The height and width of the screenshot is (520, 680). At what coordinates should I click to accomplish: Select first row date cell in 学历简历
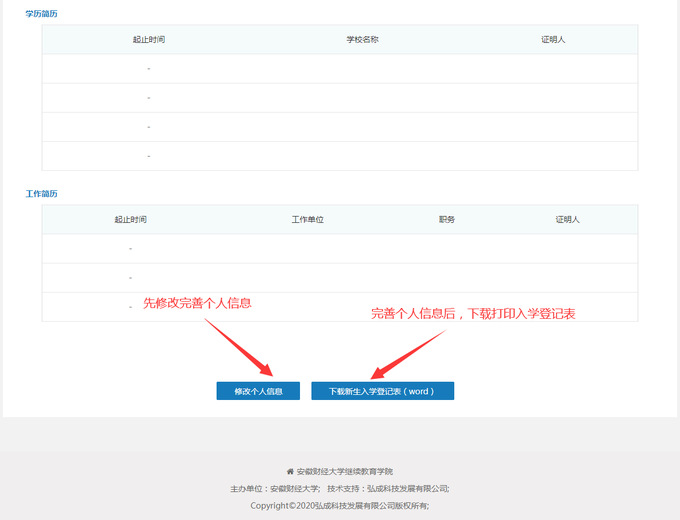click(x=148, y=68)
